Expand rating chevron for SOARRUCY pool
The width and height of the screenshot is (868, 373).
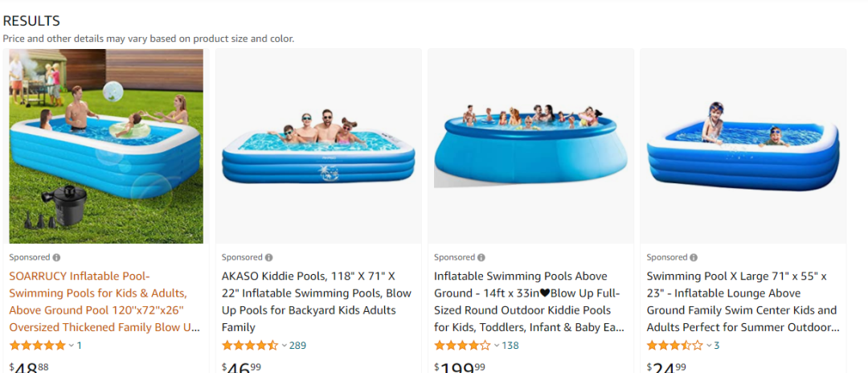(x=71, y=346)
